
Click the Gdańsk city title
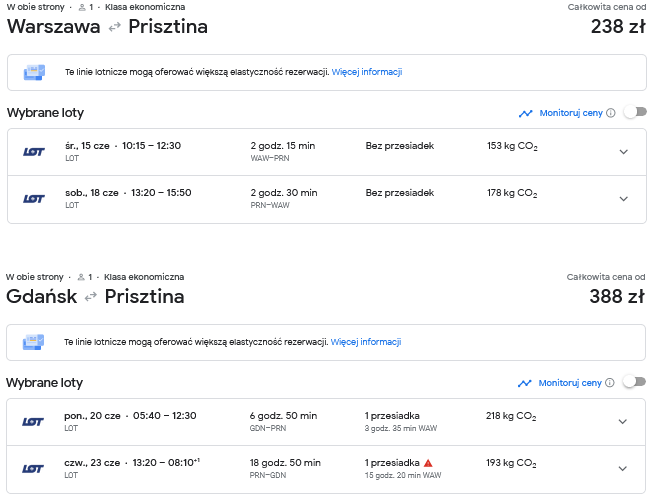(x=42, y=296)
